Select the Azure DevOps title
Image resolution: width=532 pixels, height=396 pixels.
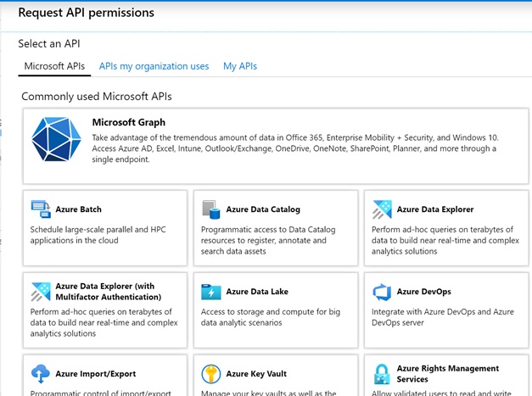tap(424, 292)
